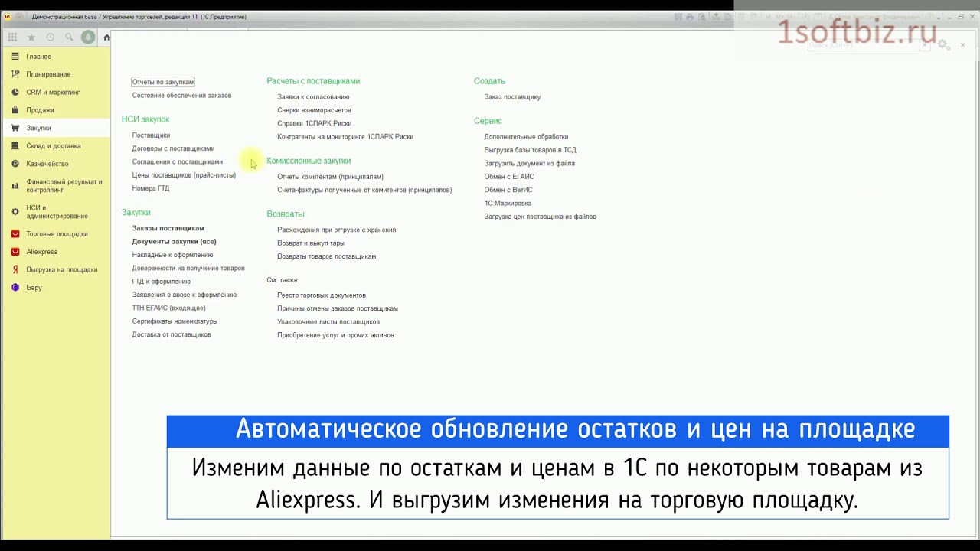
Task: Open Сверки взаиморасчетов
Action: click(314, 110)
